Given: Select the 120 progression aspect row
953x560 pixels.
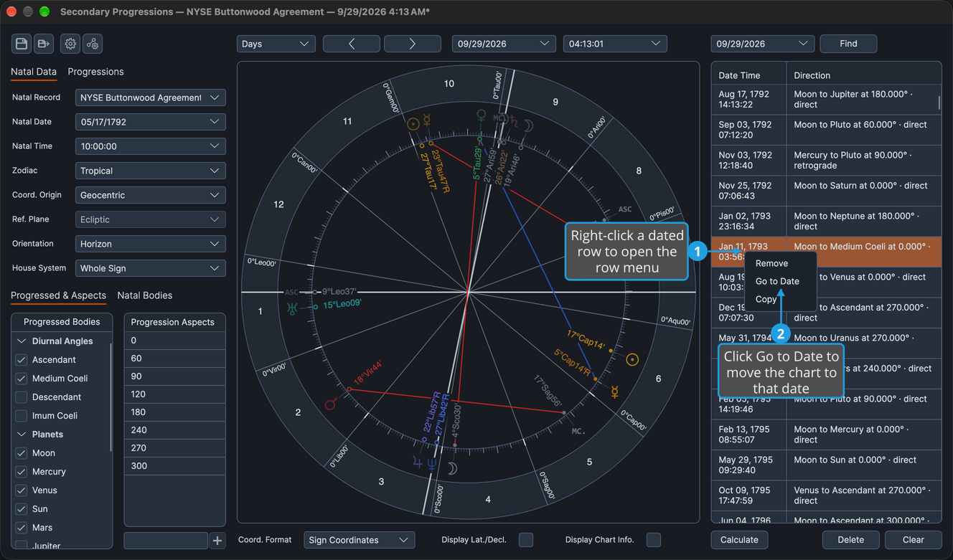Looking at the screenshot, I should coord(175,394).
